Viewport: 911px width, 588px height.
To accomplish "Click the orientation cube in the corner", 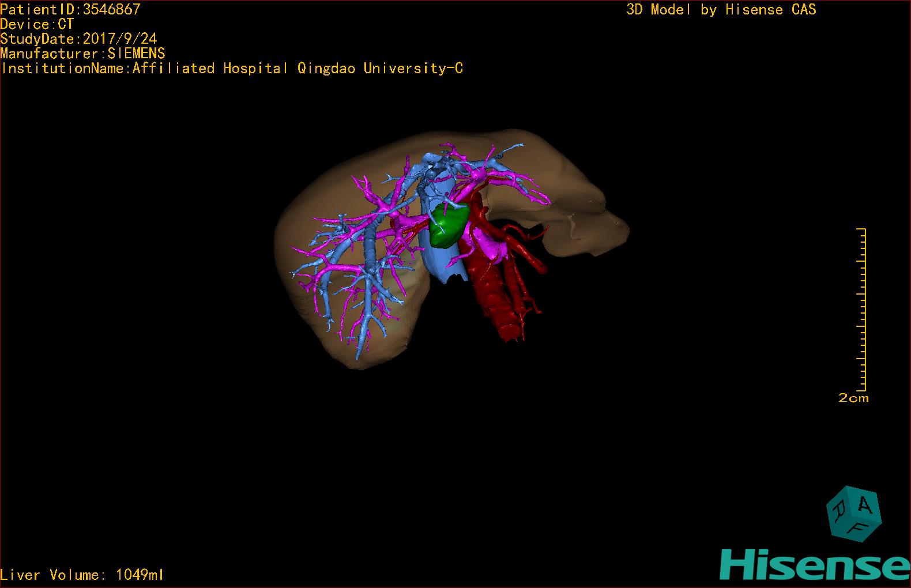I will tap(853, 513).
